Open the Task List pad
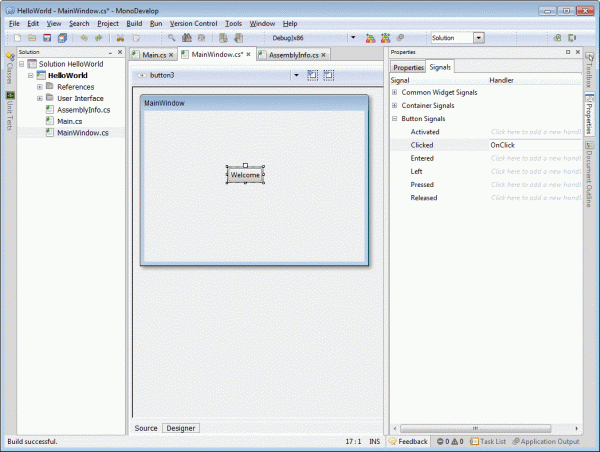The height and width of the screenshot is (452, 600). tap(488, 441)
